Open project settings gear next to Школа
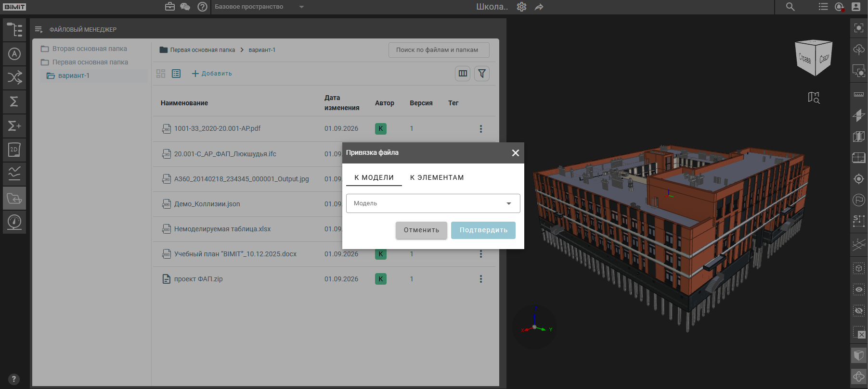868x389 pixels. pos(521,7)
